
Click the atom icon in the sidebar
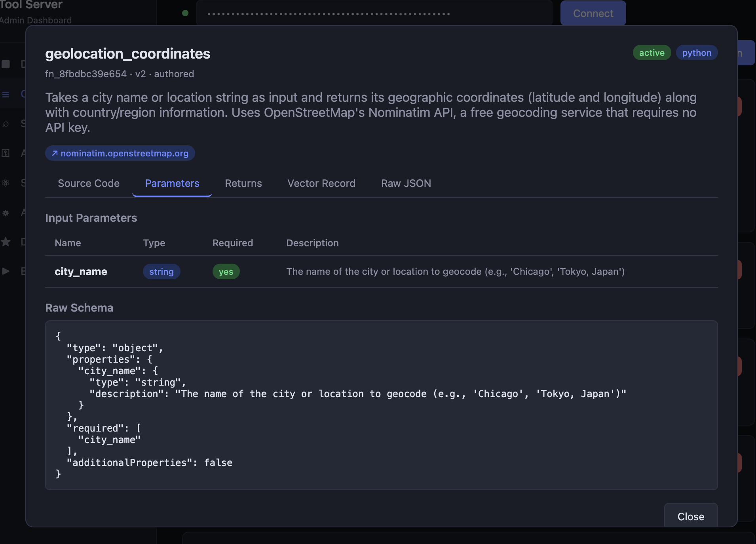coord(6,183)
